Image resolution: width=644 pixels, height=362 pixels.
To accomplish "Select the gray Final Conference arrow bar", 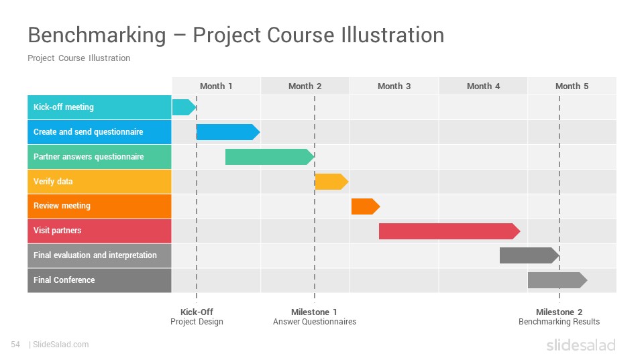I will tap(557, 280).
